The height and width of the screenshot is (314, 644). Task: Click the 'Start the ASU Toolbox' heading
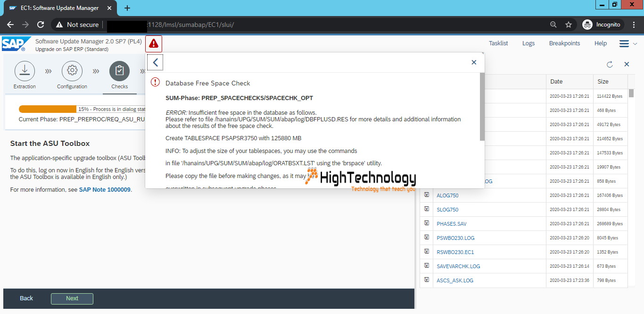pyautogui.click(x=50, y=144)
